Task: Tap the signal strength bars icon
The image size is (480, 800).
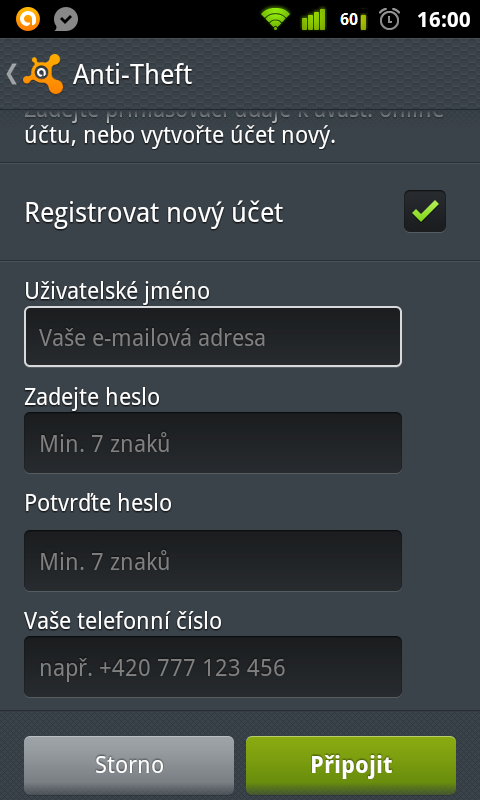Action: coord(313,20)
